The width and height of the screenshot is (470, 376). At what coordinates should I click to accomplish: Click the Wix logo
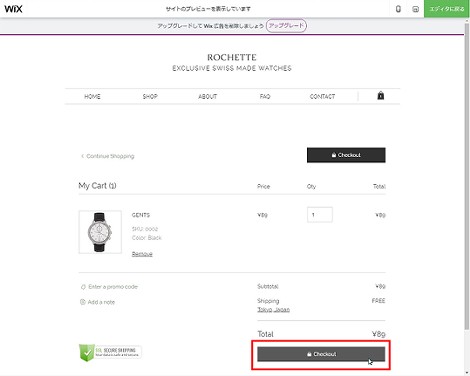(x=13, y=9)
